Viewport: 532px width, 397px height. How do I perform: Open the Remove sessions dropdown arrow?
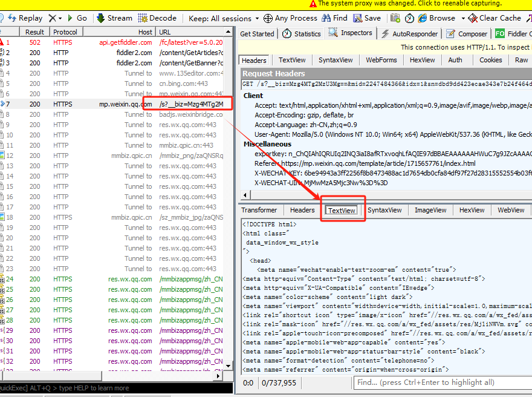pos(60,18)
